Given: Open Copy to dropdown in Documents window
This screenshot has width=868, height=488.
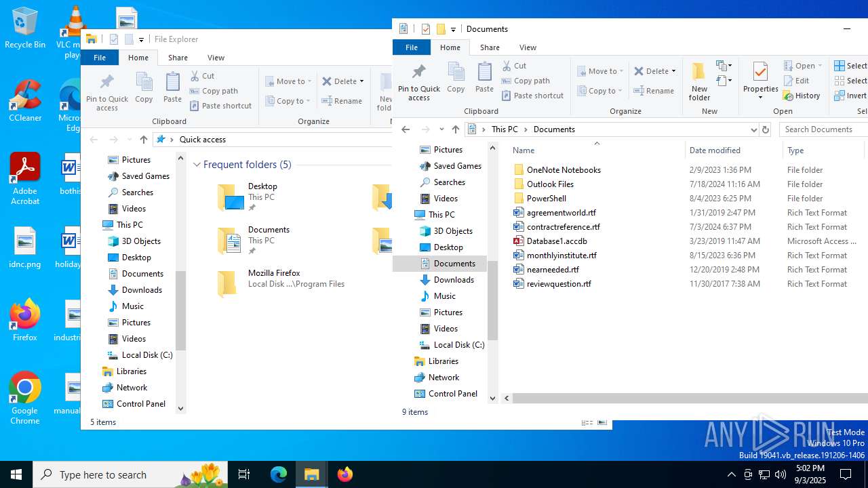Looking at the screenshot, I should (x=600, y=91).
